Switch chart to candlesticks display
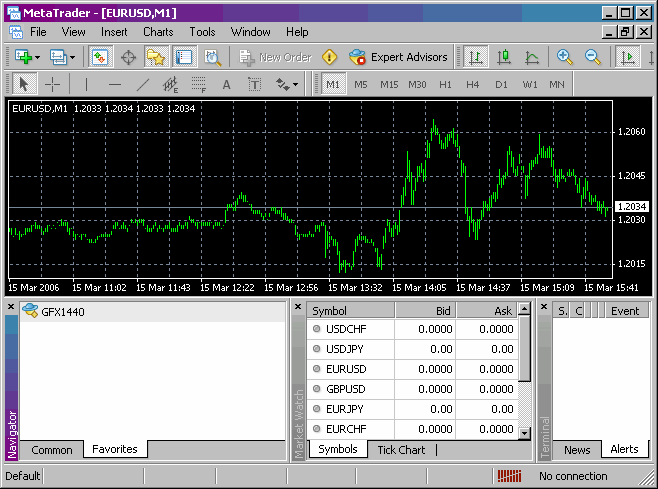Screen dimensions: 658x489 pos(505,57)
